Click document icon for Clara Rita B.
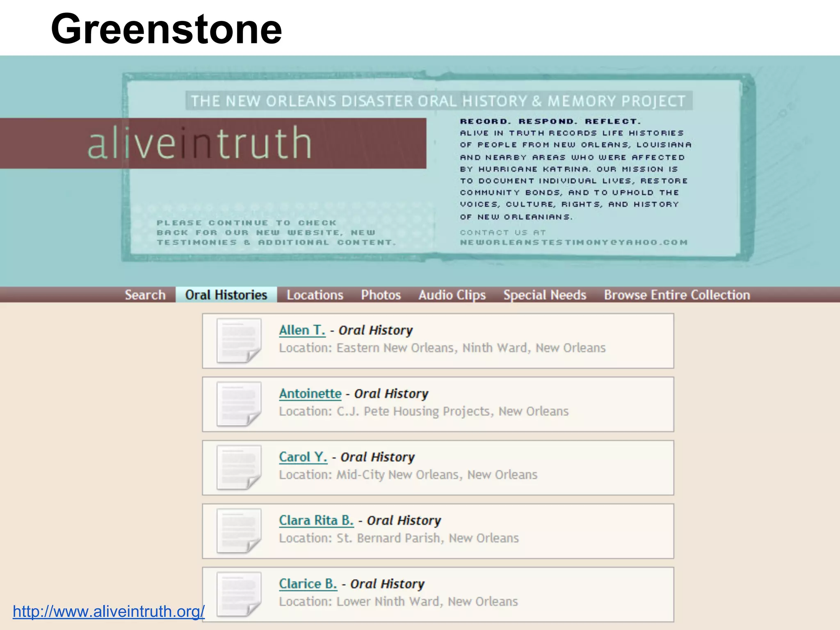This screenshot has height=630, width=840. coord(239,531)
